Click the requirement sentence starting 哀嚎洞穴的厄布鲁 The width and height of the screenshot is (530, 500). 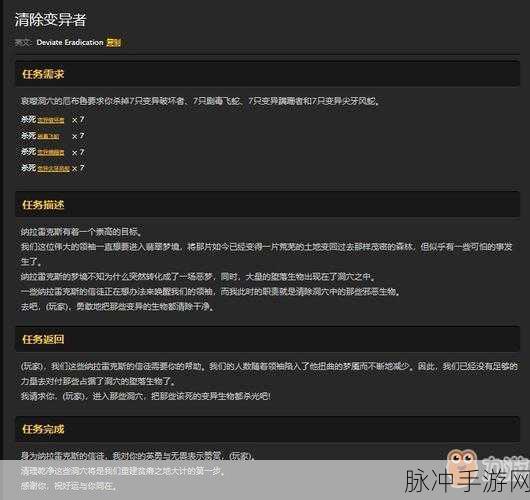[200, 101]
